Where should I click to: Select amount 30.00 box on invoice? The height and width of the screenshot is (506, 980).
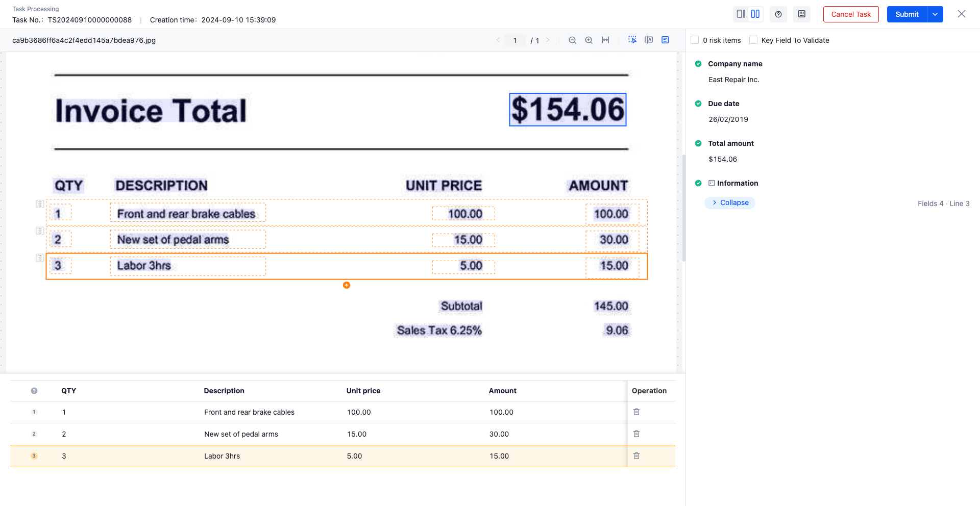click(612, 240)
